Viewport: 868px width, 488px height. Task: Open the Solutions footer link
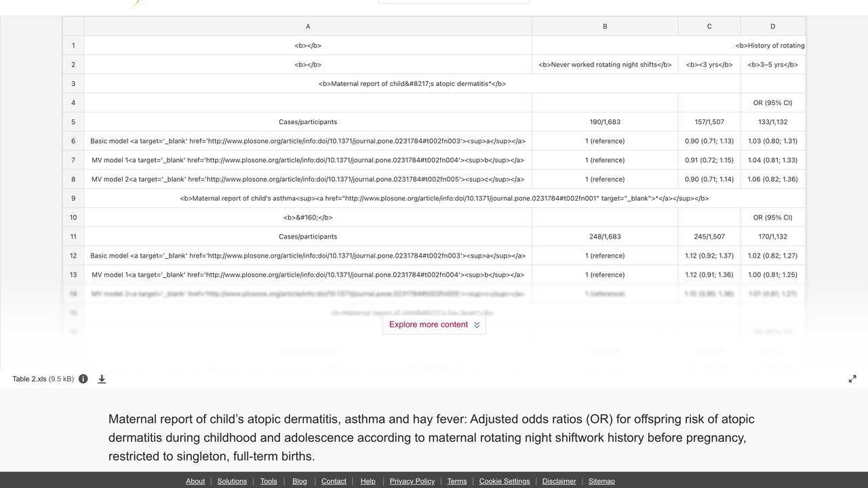coord(232,481)
